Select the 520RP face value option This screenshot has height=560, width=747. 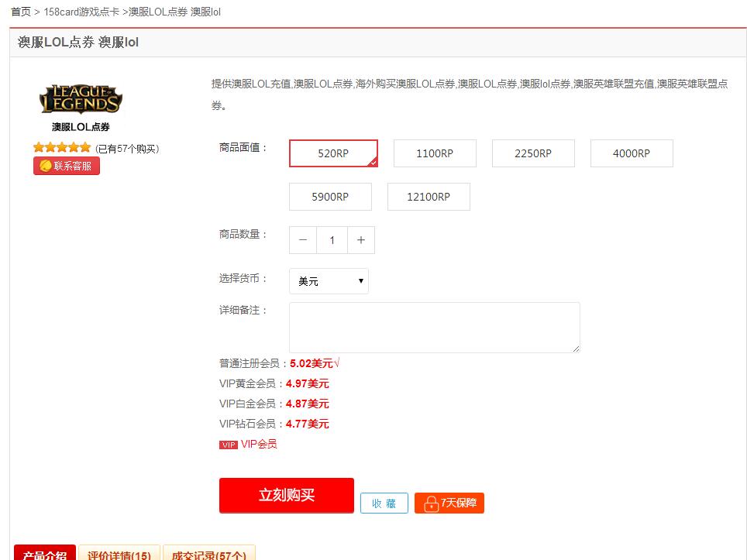333,153
